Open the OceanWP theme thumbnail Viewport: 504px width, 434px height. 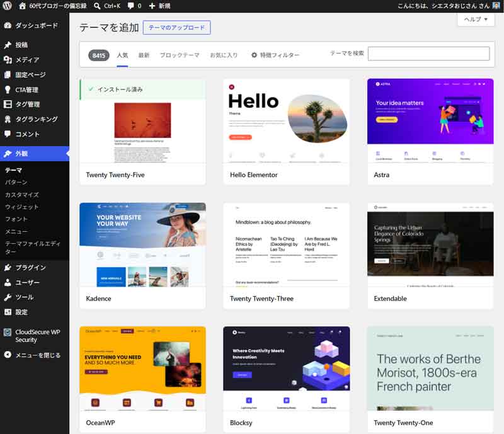[x=143, y=368]
